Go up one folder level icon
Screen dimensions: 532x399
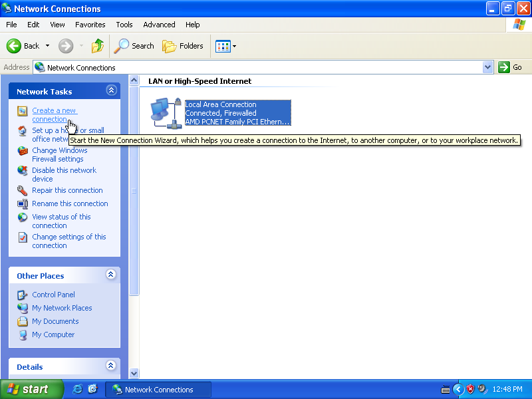[98, 46]
